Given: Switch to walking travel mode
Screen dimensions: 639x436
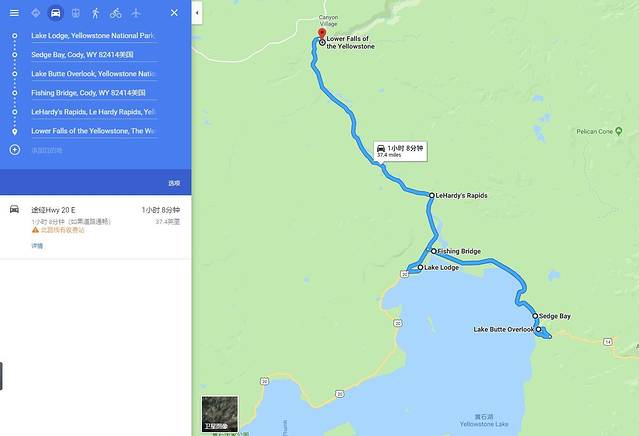Looking at the screenshot, I should pos(95,13).
